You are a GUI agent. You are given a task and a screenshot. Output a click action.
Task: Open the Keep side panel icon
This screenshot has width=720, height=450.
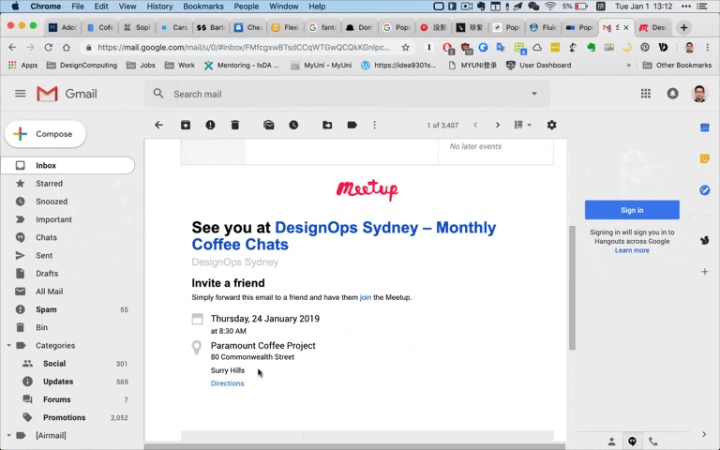pyautogui.click(x=704, y=159)
